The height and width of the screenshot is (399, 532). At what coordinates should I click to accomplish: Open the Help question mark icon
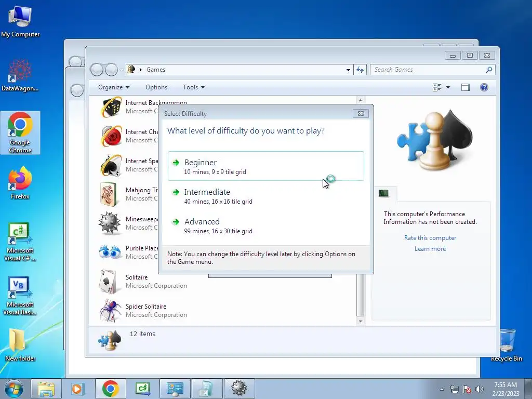point(484,87)
